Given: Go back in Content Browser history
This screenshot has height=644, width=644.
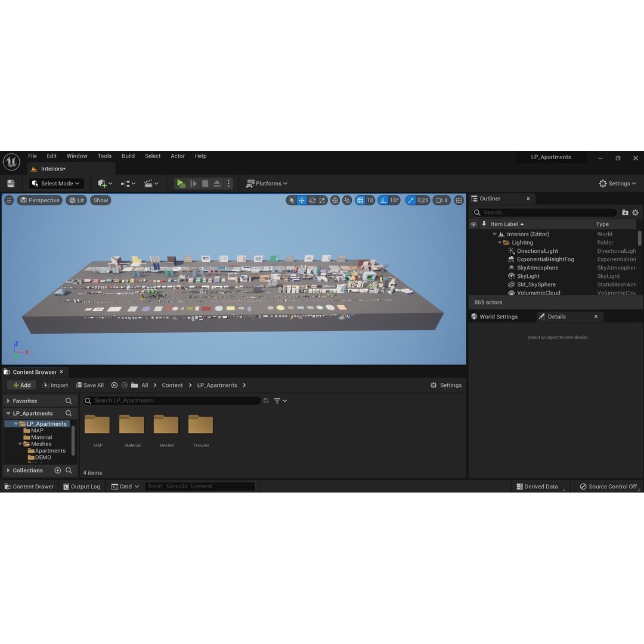Looking at the screenshot, I should 114,385.
